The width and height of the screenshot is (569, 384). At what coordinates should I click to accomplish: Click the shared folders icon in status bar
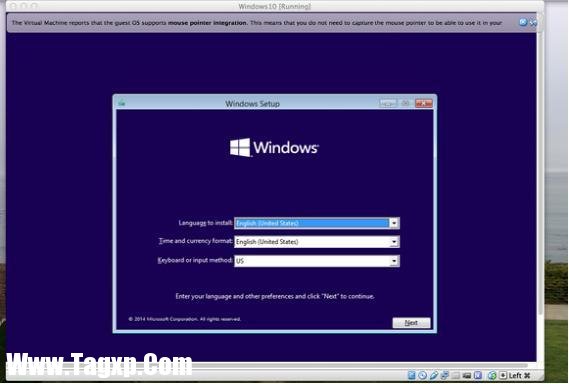tap(455, 376)
